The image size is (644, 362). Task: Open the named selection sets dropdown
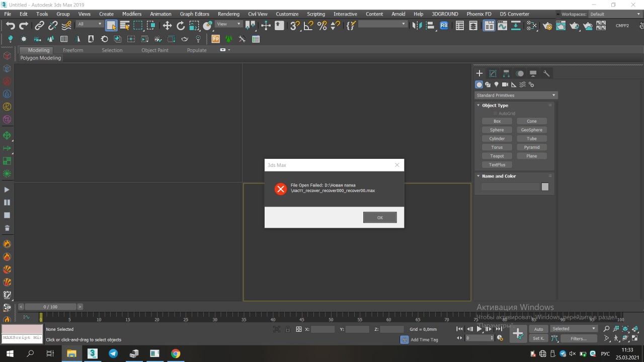[382, 24]
